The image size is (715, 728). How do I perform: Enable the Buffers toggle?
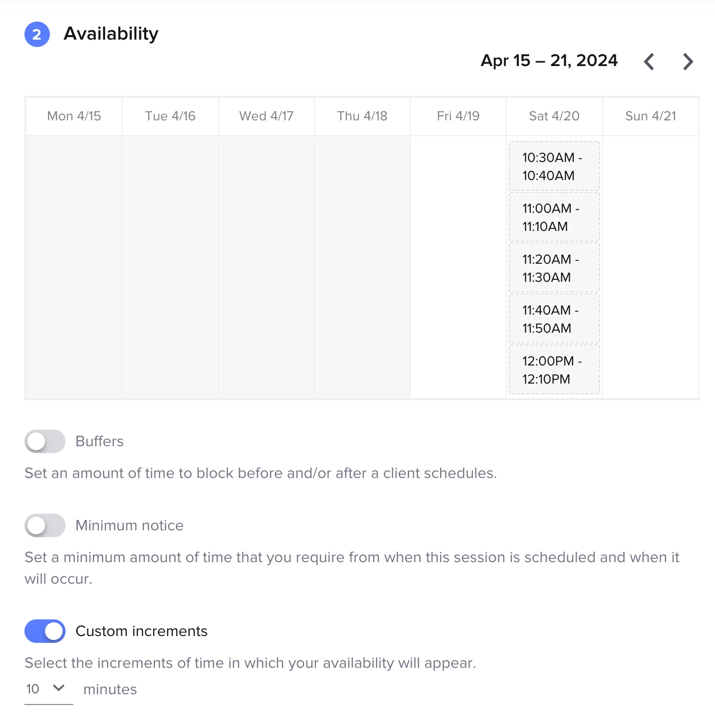coord(45,441)
